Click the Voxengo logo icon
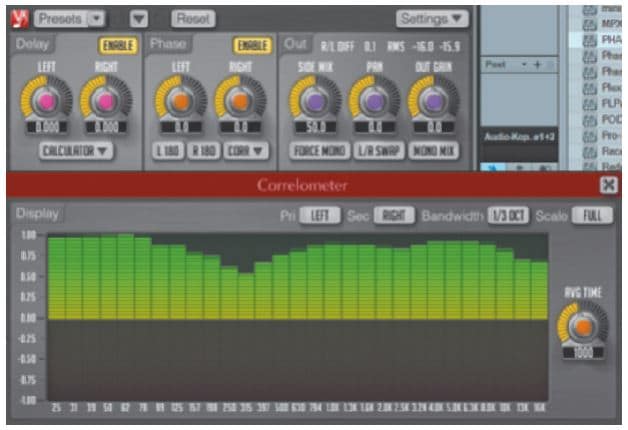This screenshot has height=430, width=628. tap(20, 19)
